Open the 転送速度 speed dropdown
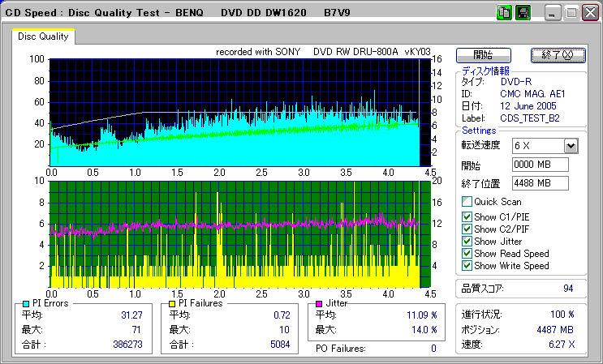This screenshot has height=364, width=603. (x=571, y=146)
